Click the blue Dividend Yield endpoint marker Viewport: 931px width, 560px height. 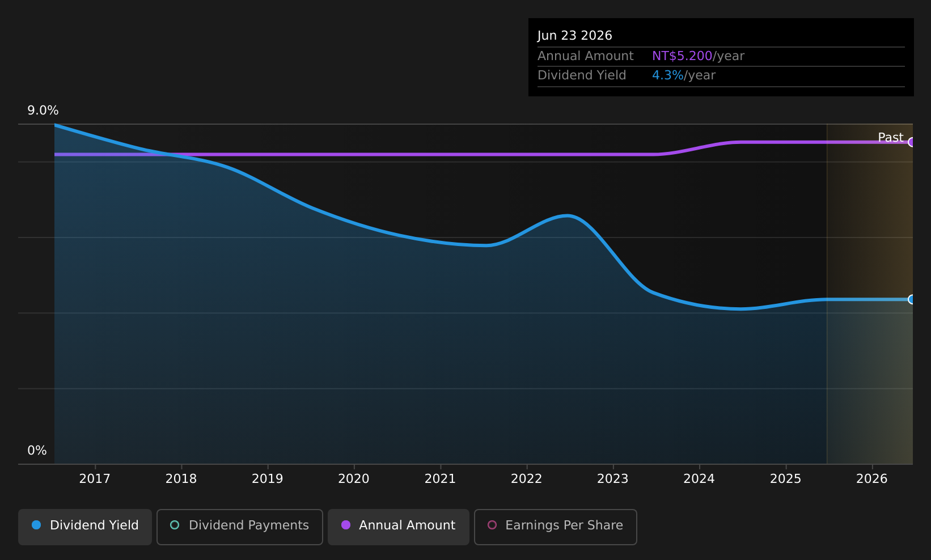[x=912, y=299]
